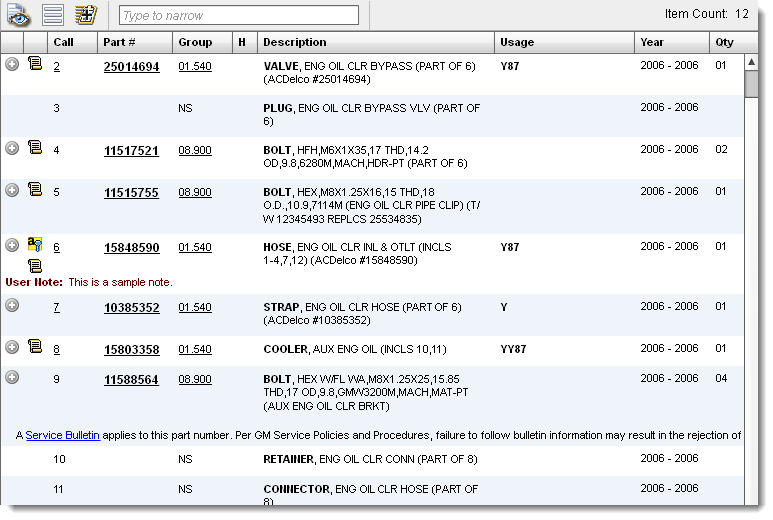
Task: Click the scroll note icon for part 11515755
Action: [x=35, y=189]
